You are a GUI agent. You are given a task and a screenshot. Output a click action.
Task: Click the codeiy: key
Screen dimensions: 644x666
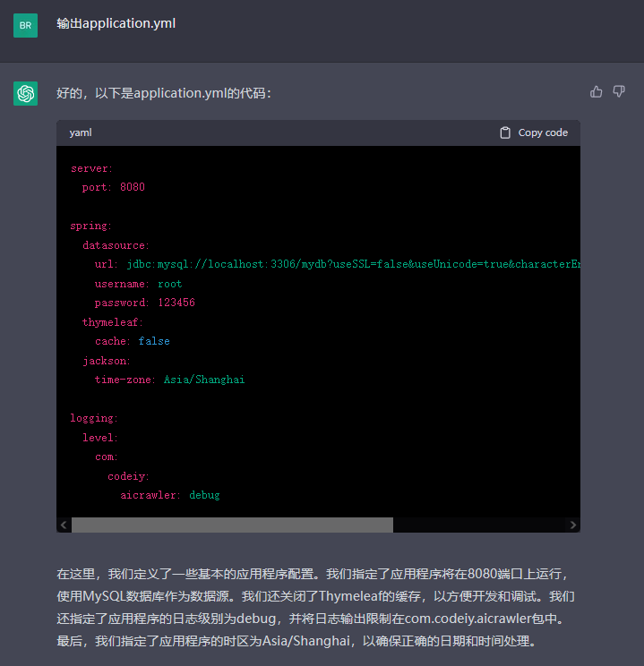click(x=128, y=476)
